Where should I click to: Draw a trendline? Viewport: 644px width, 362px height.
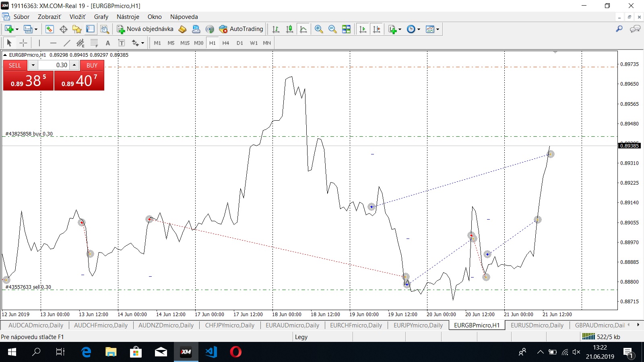tap(67, 43)
